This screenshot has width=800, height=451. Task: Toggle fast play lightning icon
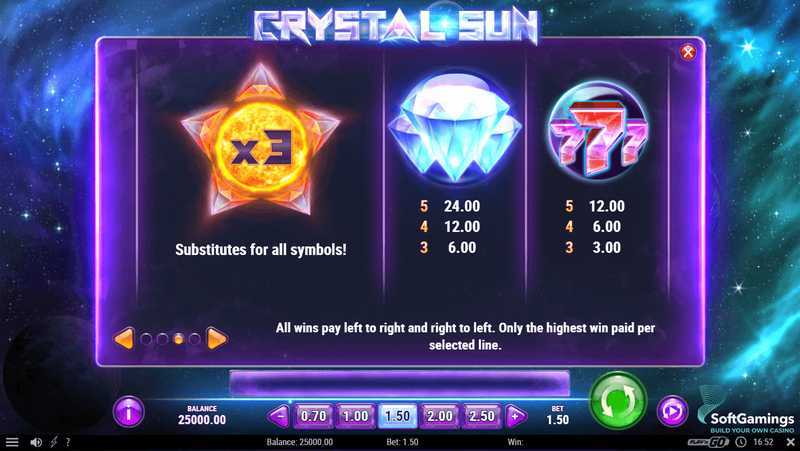point(54,442)
